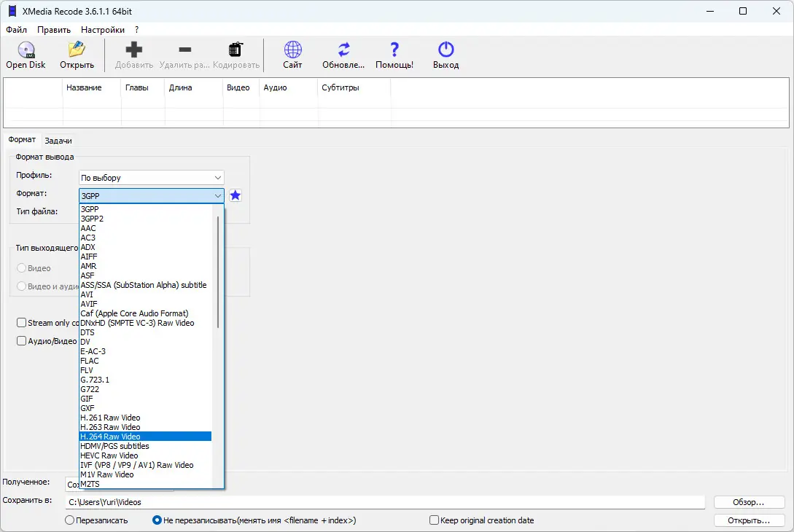794x532 pixels.
Task: Click the XMedia Recode title bar icon
Action: [x=12, y=11]
